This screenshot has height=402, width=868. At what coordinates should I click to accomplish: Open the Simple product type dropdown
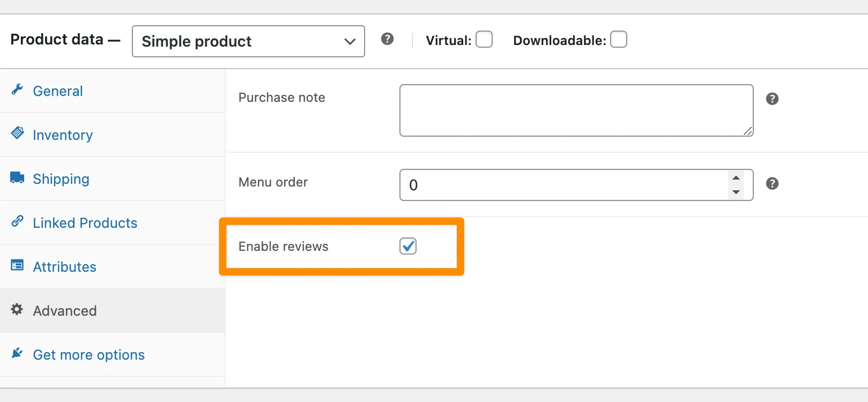248,41
